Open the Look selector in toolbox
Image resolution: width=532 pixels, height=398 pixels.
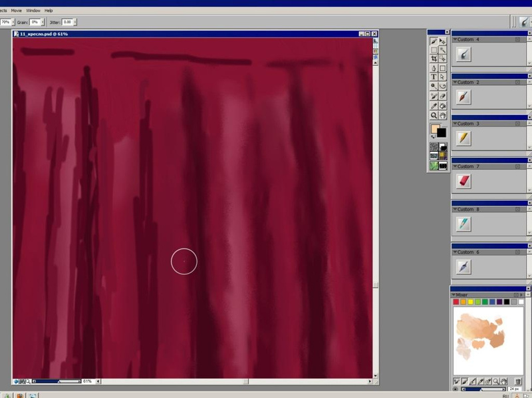click(434, 166)
